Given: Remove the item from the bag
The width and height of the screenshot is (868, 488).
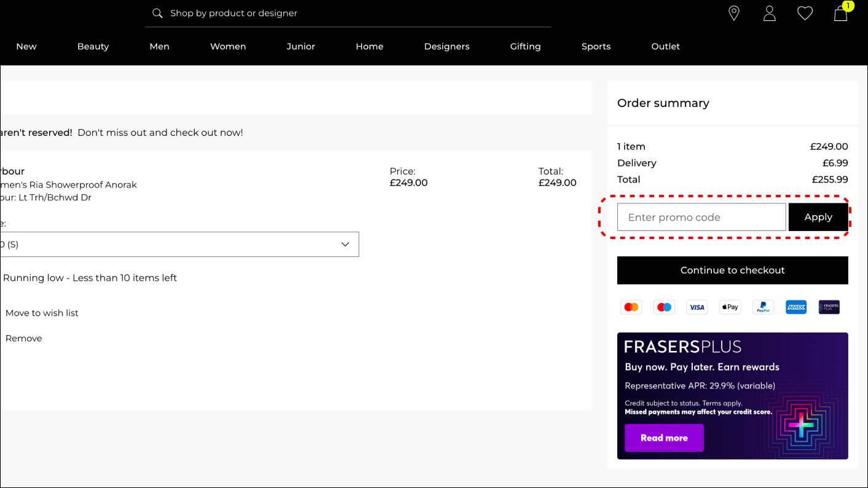Looking at the screenshot, I should tap(24, 338).
